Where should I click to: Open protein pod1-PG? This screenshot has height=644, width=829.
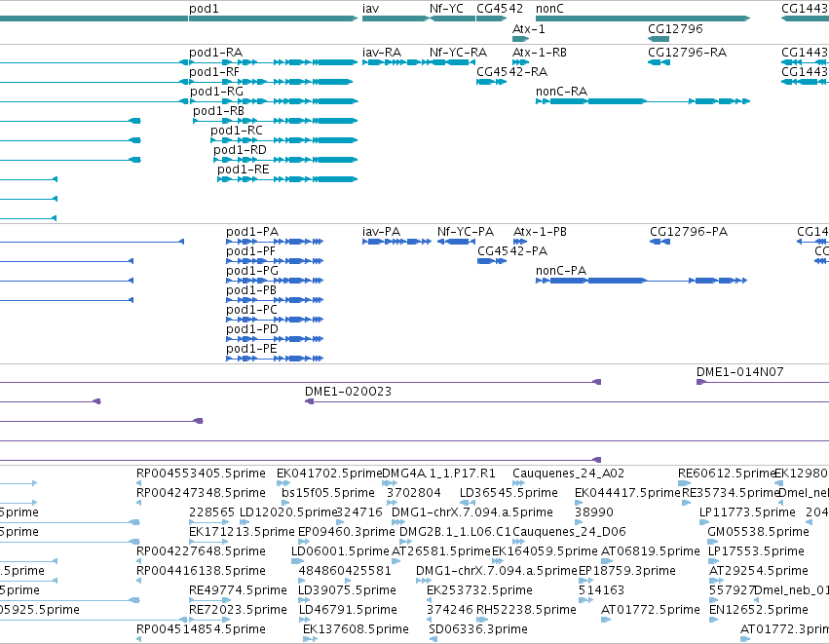click(252, 271)
